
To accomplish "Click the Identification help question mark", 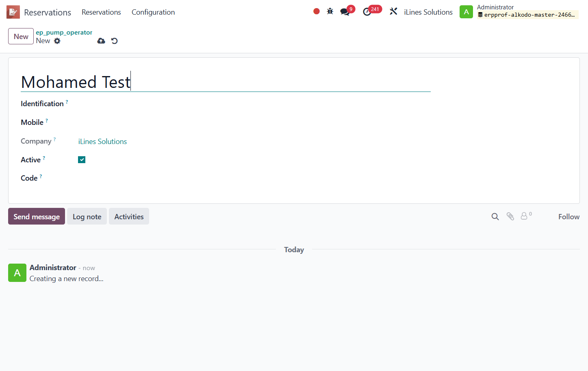I will 67,101.
